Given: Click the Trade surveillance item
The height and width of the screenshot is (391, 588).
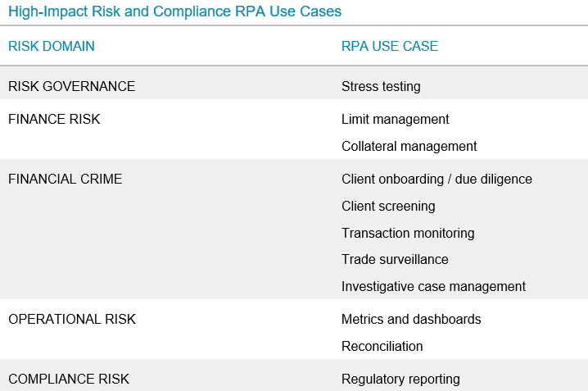Looking at the screenshot, I should (x=395, y=259).
